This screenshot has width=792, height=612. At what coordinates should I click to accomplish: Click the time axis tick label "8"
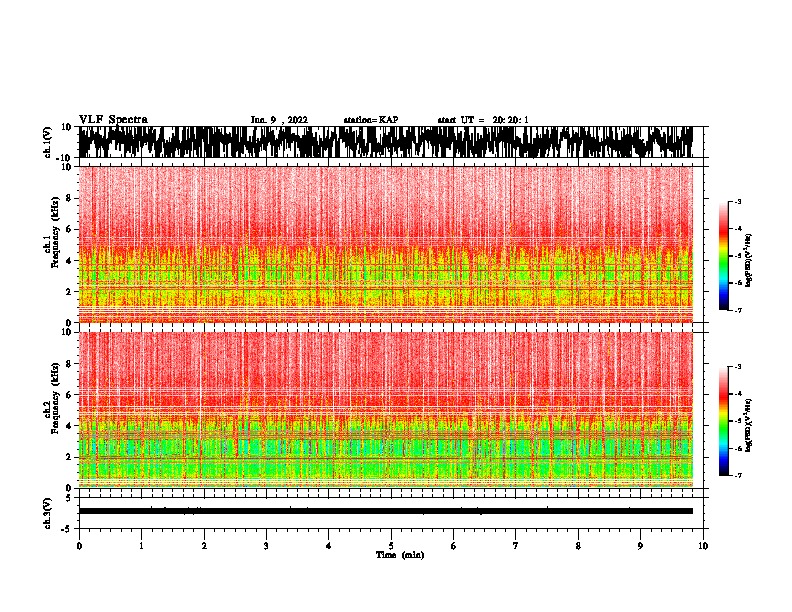click(578, 546)
